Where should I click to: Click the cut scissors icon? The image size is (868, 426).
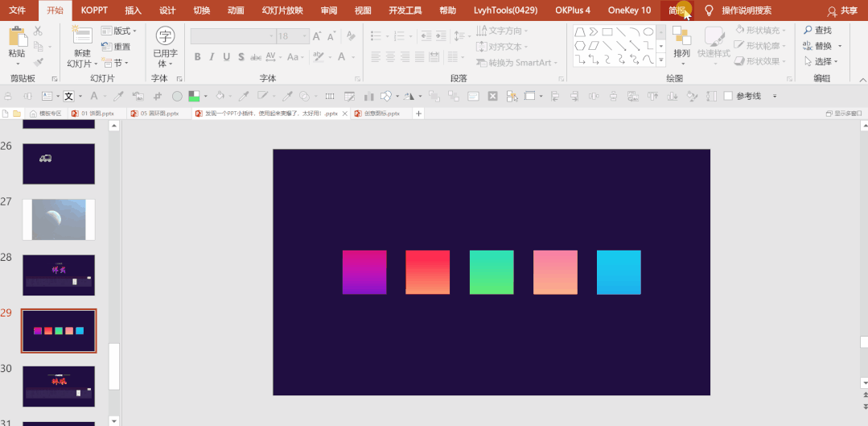pyautogui.click(x=38, y=31)
